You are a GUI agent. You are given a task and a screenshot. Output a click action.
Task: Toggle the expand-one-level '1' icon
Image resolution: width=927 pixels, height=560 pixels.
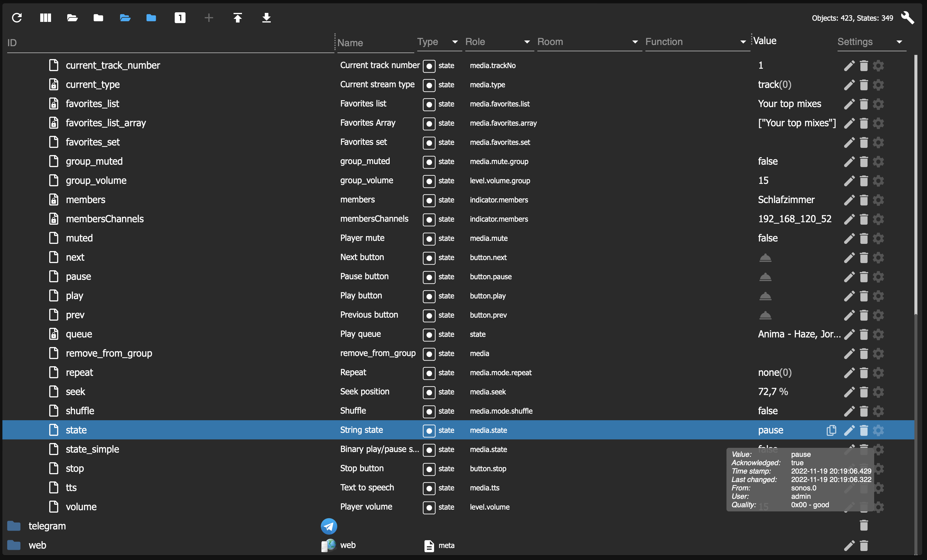[180, 18]
